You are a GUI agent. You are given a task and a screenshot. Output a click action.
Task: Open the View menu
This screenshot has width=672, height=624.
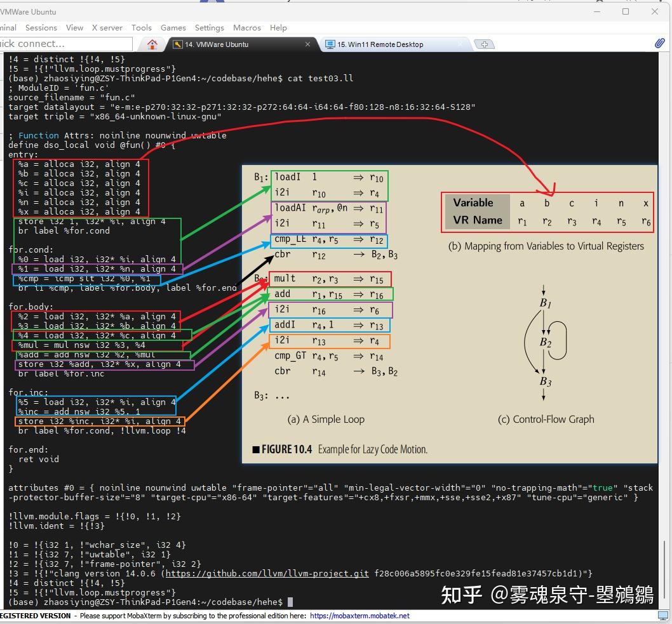[x=74, y=28]
